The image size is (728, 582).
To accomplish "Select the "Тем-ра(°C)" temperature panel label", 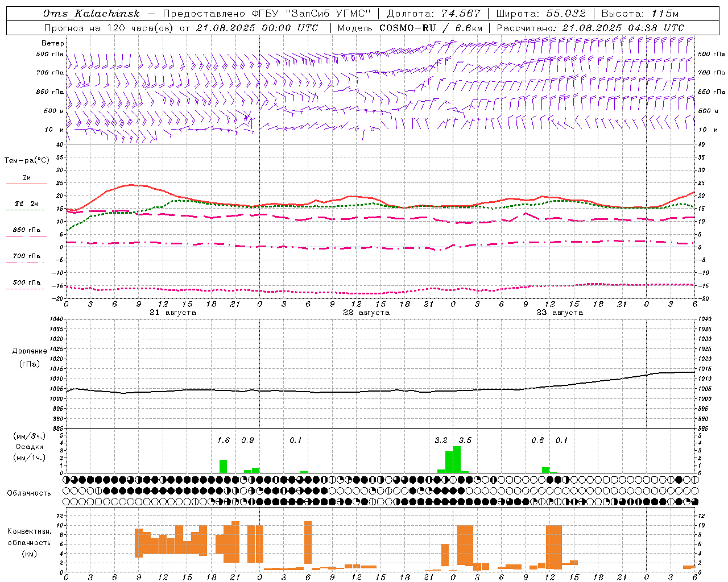I will [x=27, y=161].
